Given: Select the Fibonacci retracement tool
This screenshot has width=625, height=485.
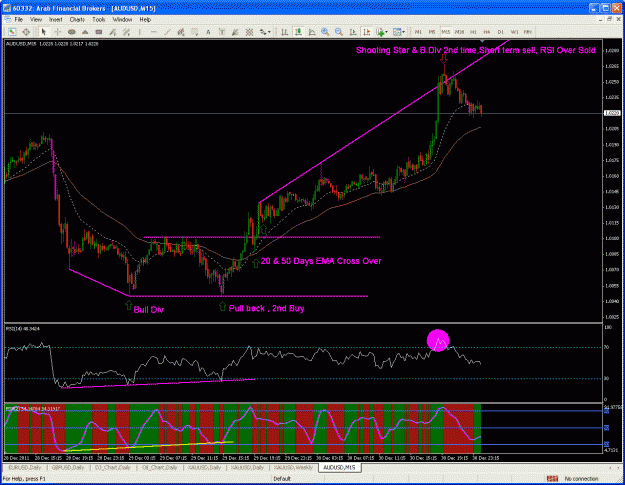Looking at the screenshot, I should [x=195, y=32].
